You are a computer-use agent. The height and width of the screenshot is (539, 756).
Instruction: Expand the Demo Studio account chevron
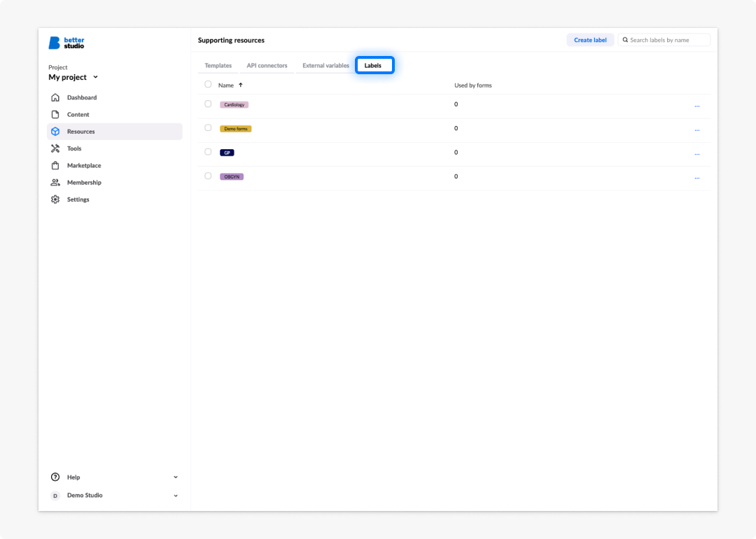[x=176, y=496]
